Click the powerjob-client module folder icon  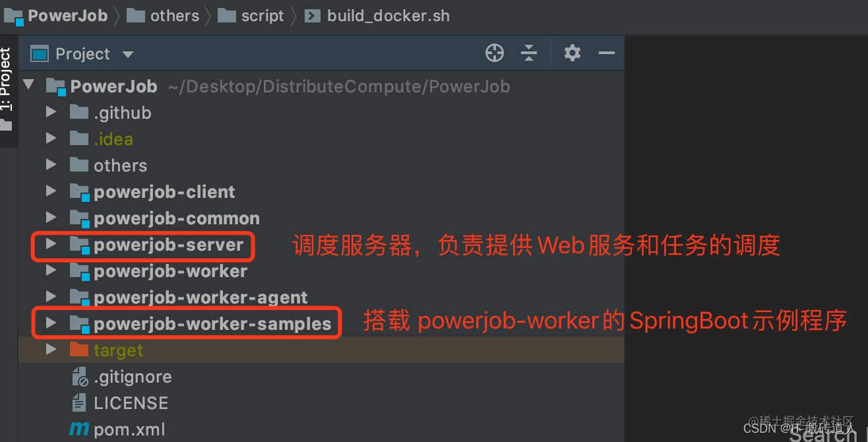(79, 192)
